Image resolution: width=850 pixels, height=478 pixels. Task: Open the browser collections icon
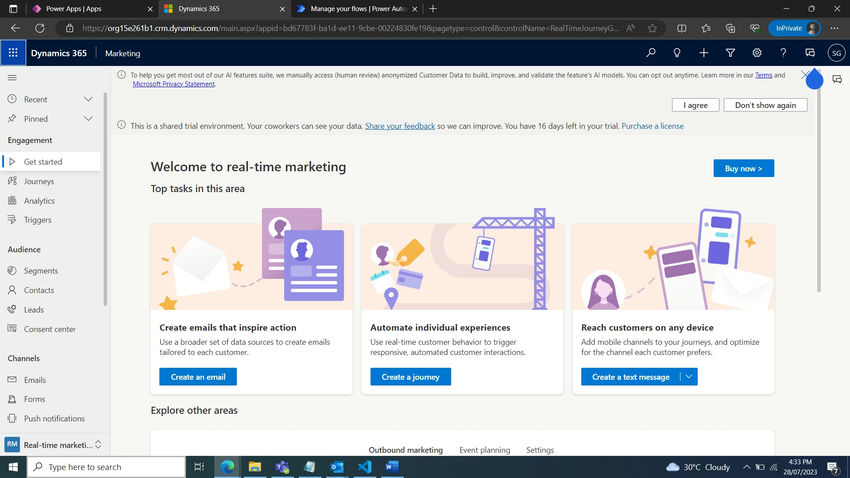730,28
